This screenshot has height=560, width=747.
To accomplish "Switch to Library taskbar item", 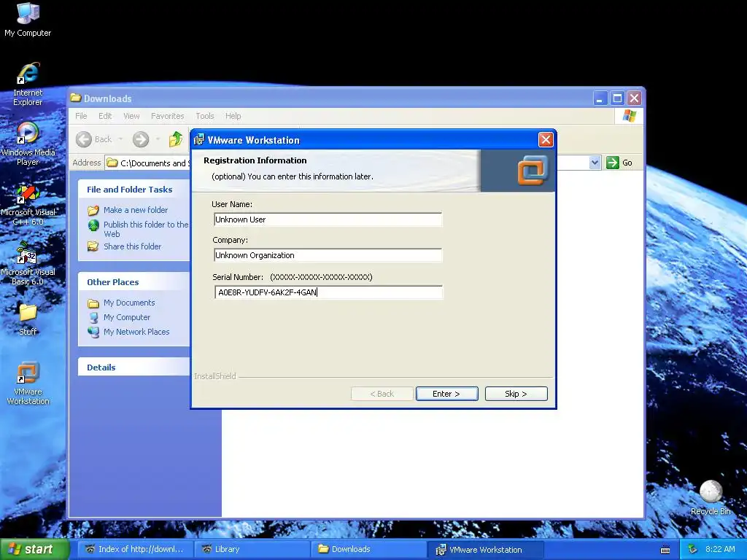I will coord(252,549).
